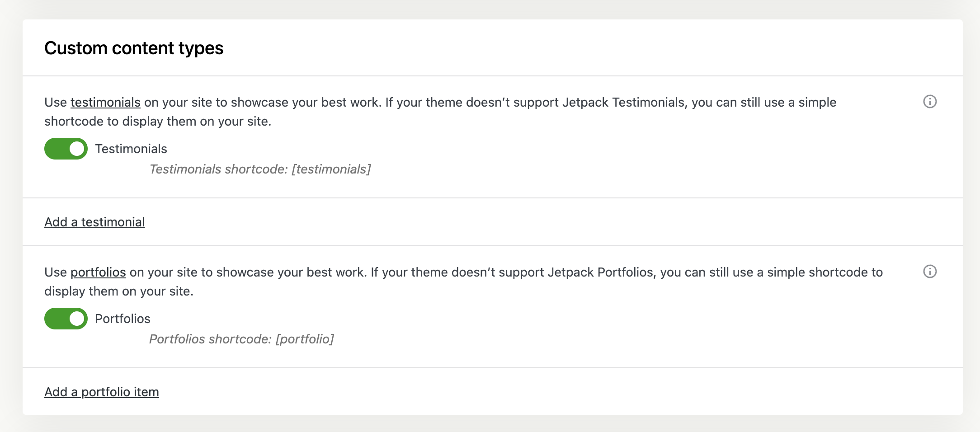
Task: Click the info icon for Testimonials section
Action: [929, 102]
